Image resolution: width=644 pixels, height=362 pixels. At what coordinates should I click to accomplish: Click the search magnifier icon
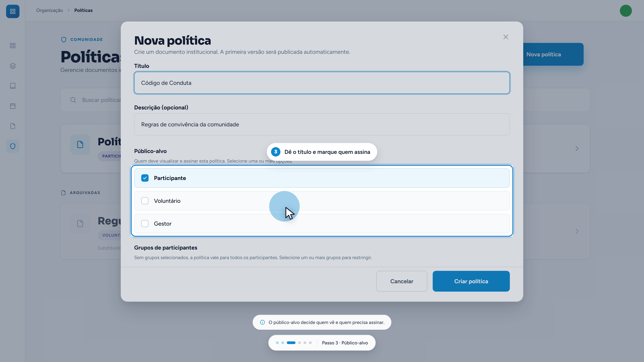[73, 100]
